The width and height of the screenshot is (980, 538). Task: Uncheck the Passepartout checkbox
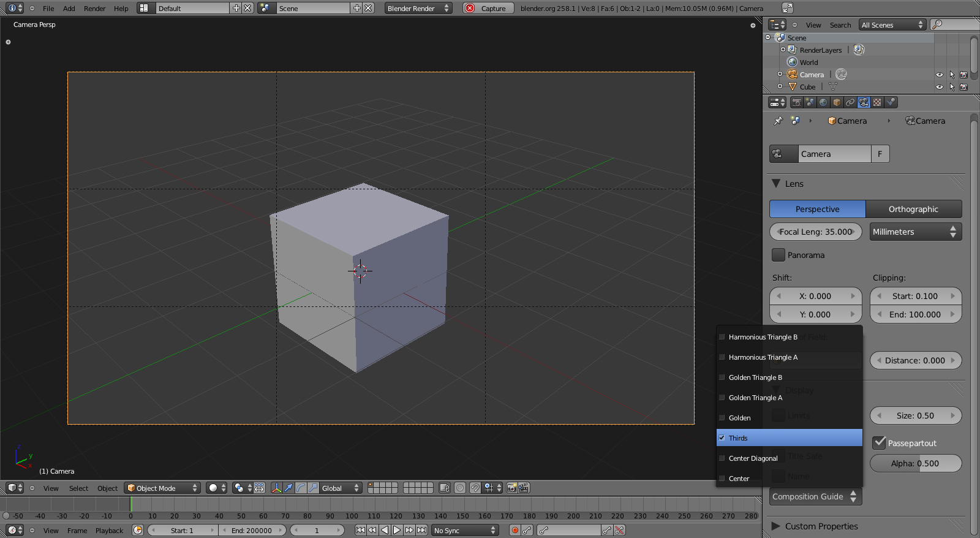(880, 442)
